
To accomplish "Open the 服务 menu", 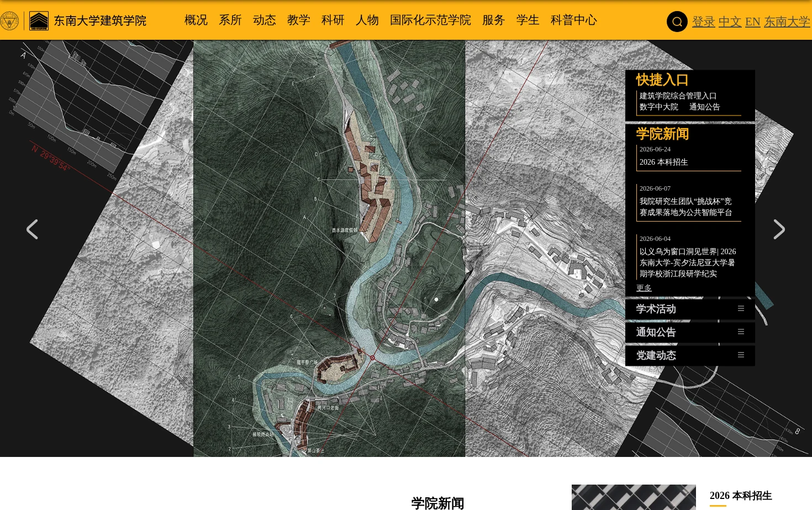I will tap(494, 20).
